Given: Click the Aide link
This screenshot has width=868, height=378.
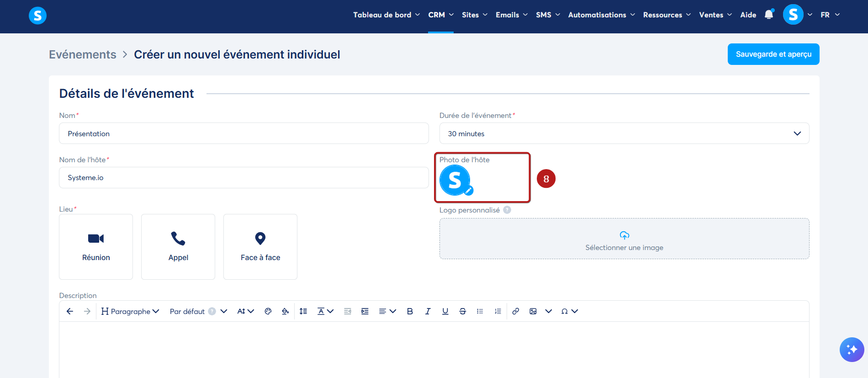Looking at the screenshot, I should coord(748,15).
